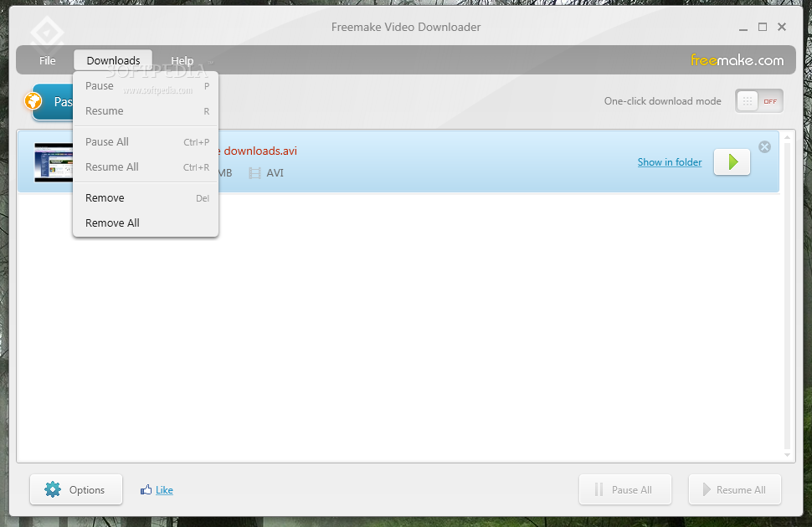Toggle One-click download mode switch

tap(758, 101)
